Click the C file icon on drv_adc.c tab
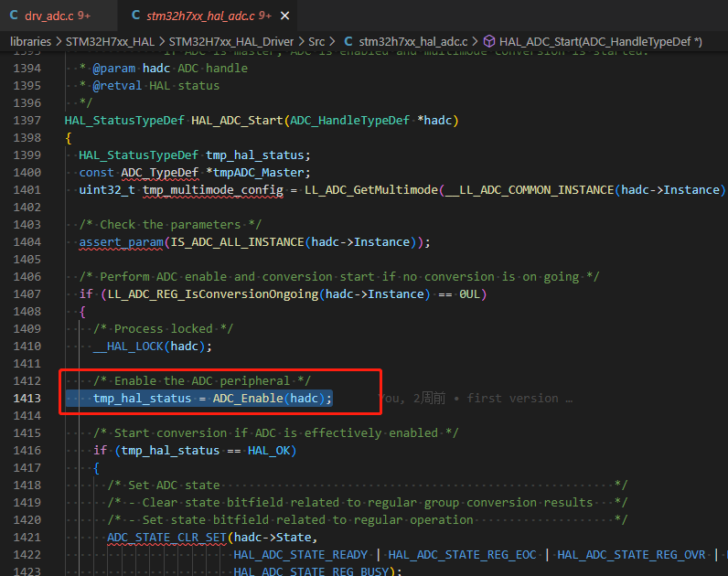 (14, 16)
